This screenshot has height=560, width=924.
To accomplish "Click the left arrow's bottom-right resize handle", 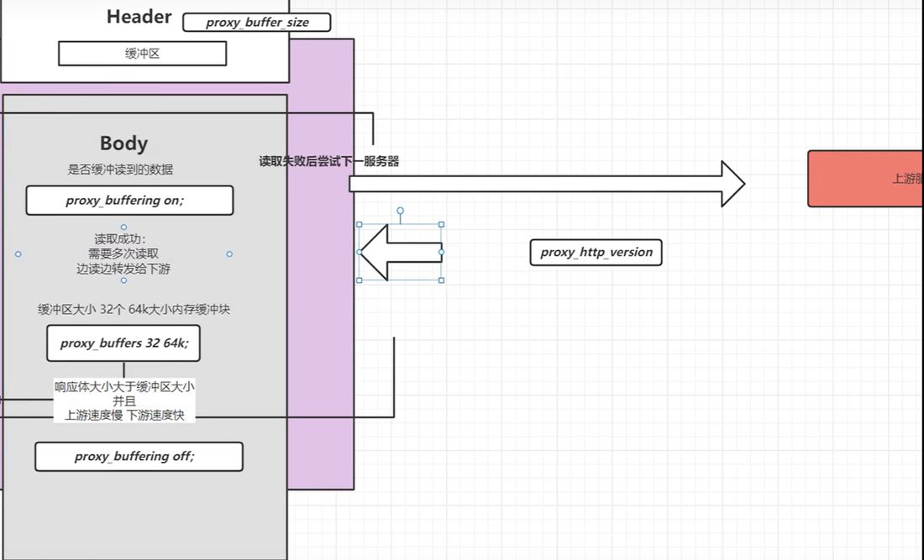I will (x=441, y=280).
